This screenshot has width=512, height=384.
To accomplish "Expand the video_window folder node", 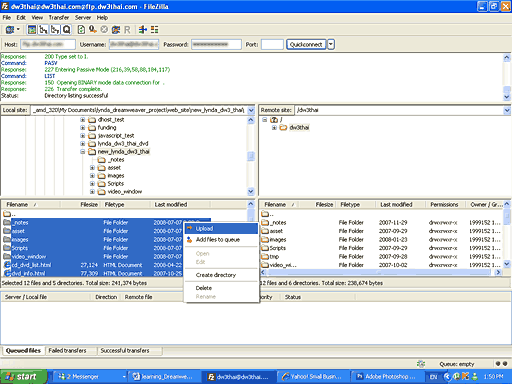I will pos(92,192).
